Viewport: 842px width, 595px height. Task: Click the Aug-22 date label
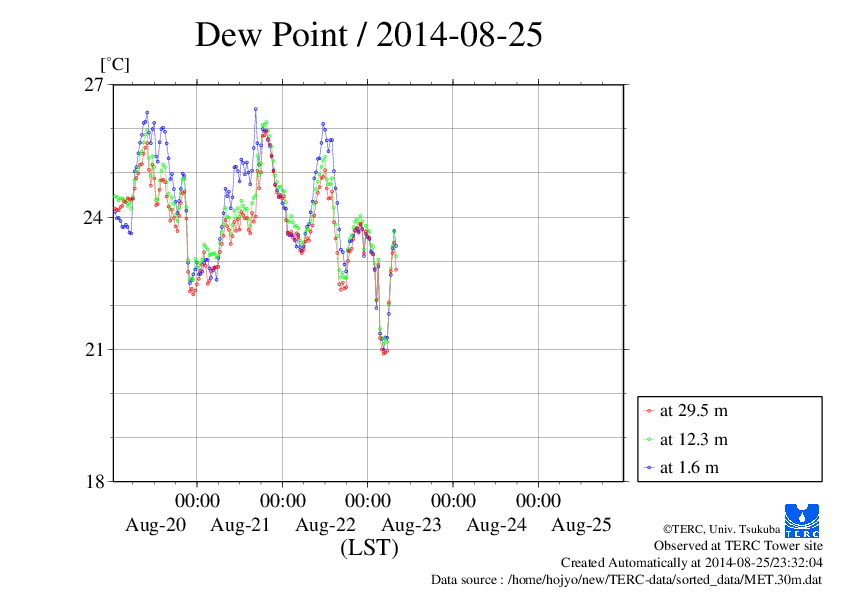tap(325, 525)
